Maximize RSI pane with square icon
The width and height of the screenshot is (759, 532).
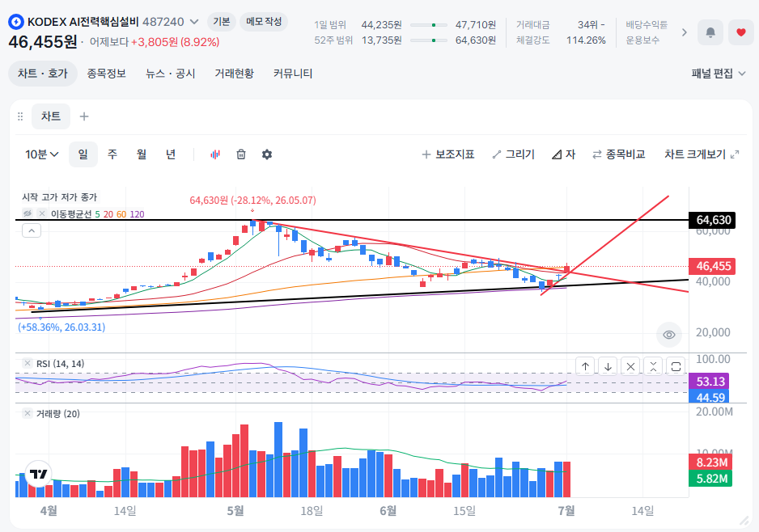(676, 366)
